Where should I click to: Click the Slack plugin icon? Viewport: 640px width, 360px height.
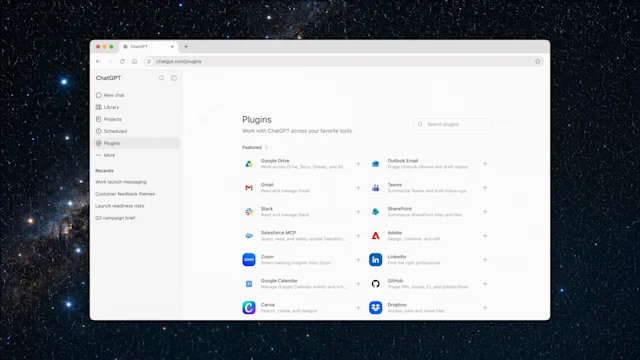[249, 211]
